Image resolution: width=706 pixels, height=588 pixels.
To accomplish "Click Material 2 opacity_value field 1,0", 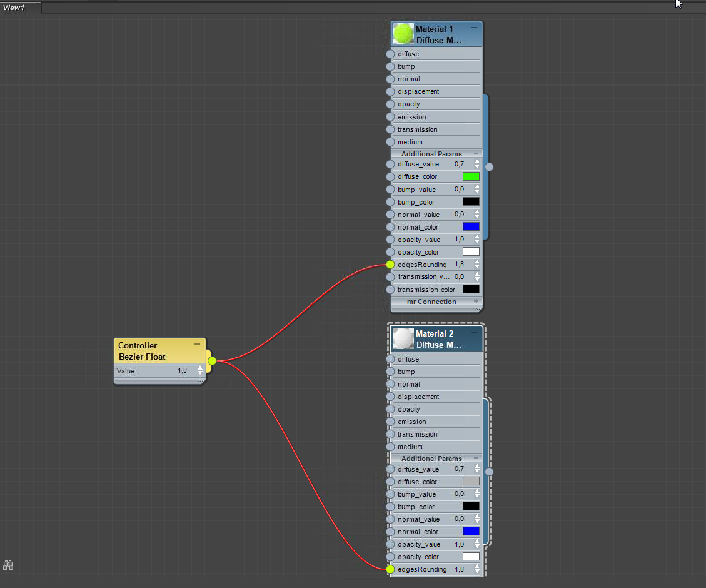I will pyautogui.click(x=459, y=544).
